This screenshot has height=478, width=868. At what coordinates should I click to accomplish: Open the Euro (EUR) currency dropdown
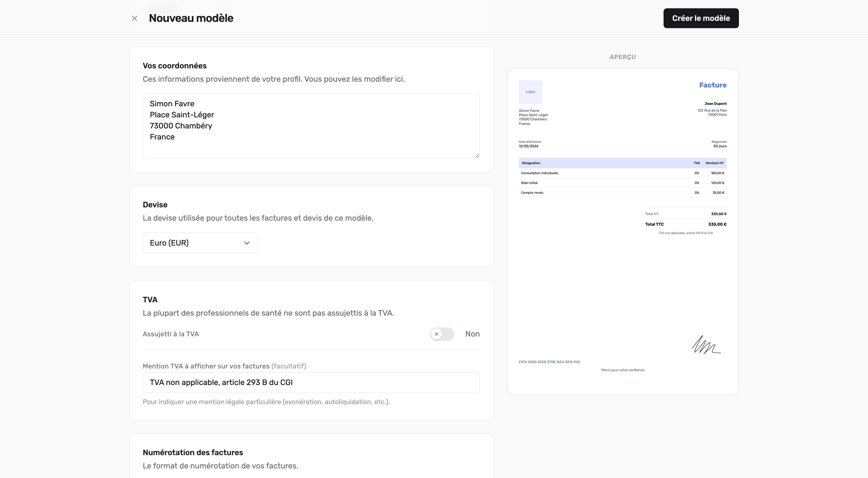[x=200, y=243]
